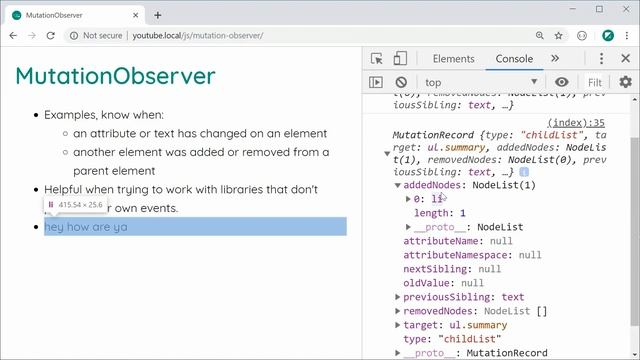Open JavaScript context dropdown showing top
Screen dimensions: 640x360
481,82
